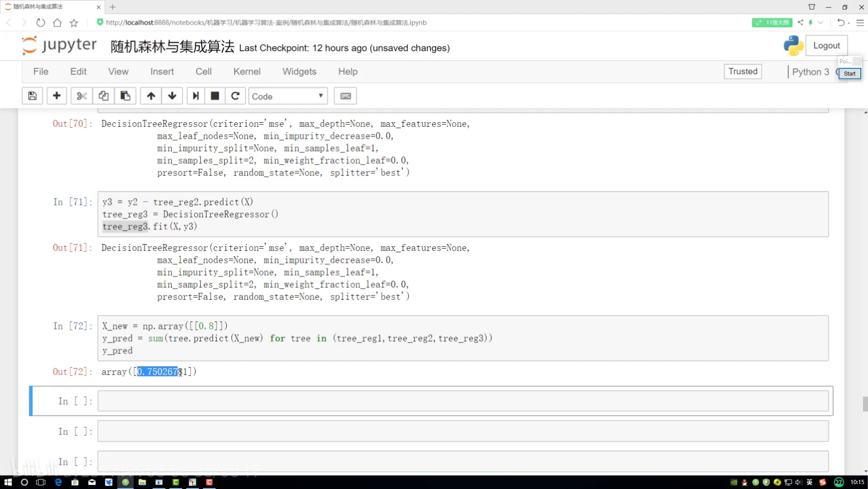This screenshot has width=868, height=489.
Task: Open the Cell menu
Action: [x=203, y=72]
